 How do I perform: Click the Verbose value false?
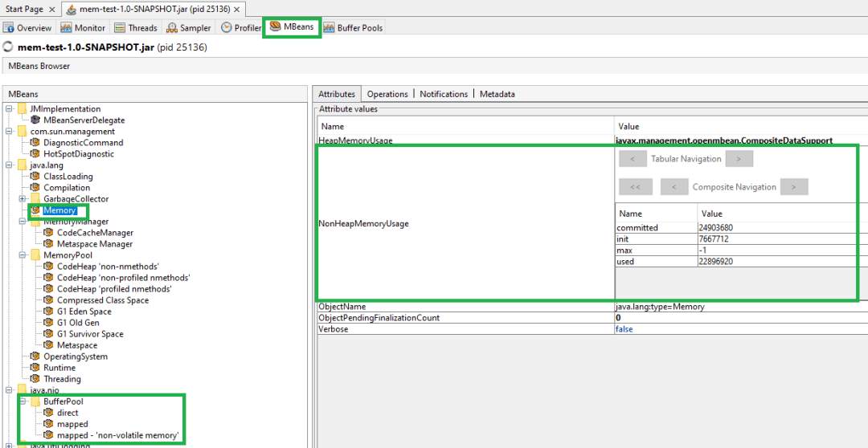click(x=624, y=328)
